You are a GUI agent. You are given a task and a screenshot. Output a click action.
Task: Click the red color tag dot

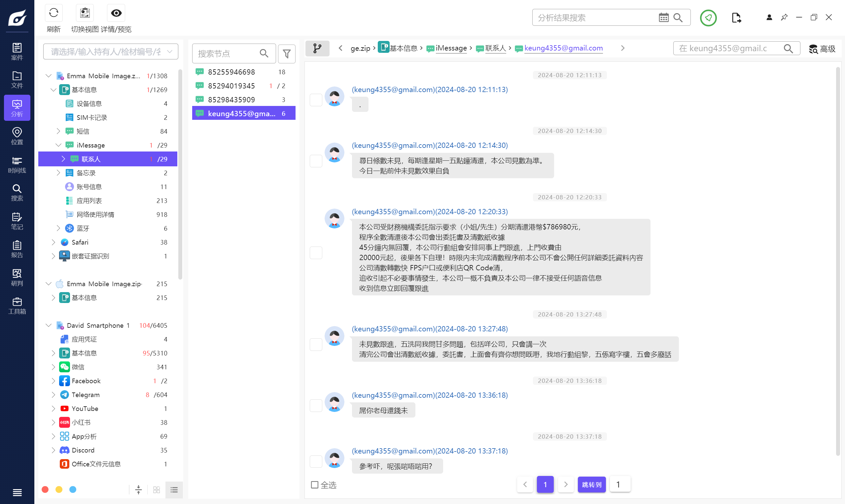point(45,489)
